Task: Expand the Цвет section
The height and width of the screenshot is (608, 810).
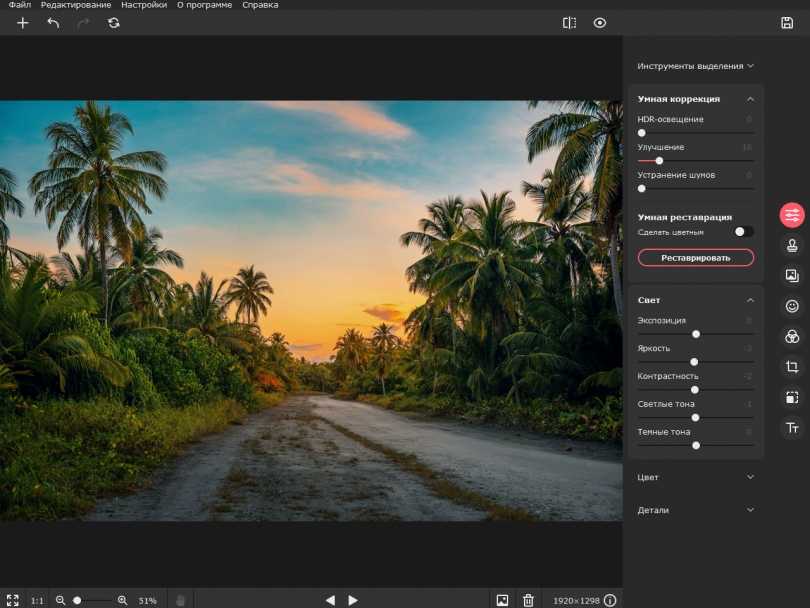Action: [x=750, y=477]
